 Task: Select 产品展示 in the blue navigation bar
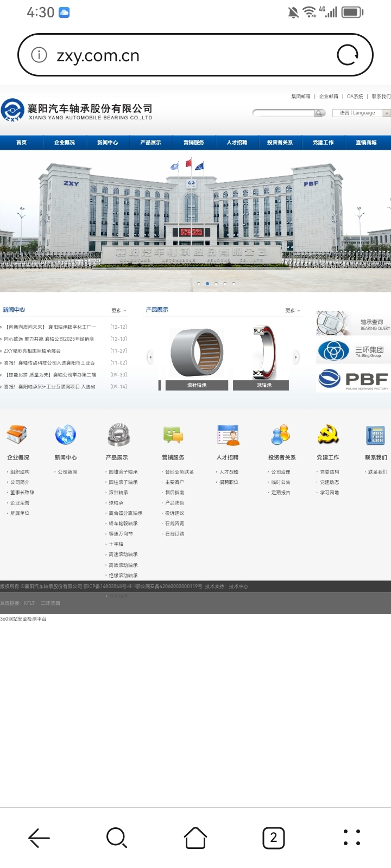click(150, 143)
